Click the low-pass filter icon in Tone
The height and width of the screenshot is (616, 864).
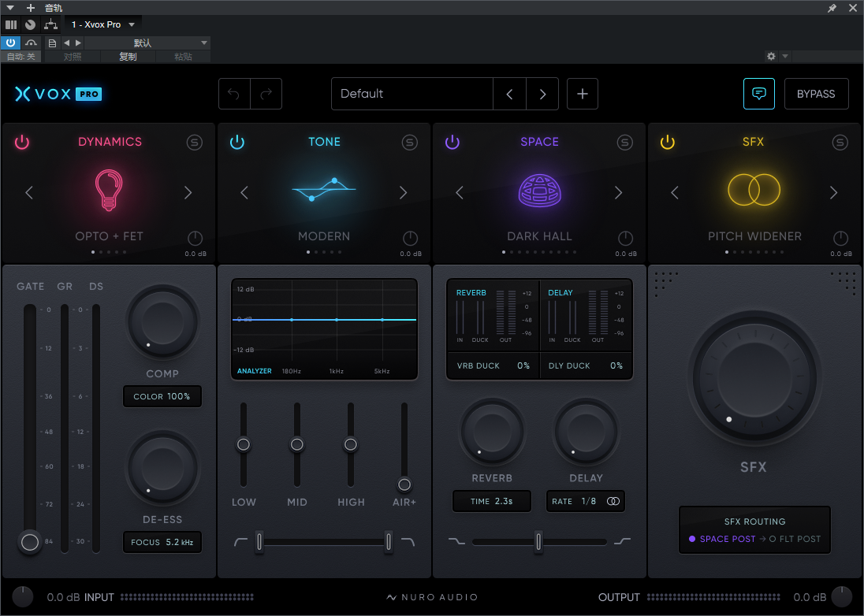point(408,542)
